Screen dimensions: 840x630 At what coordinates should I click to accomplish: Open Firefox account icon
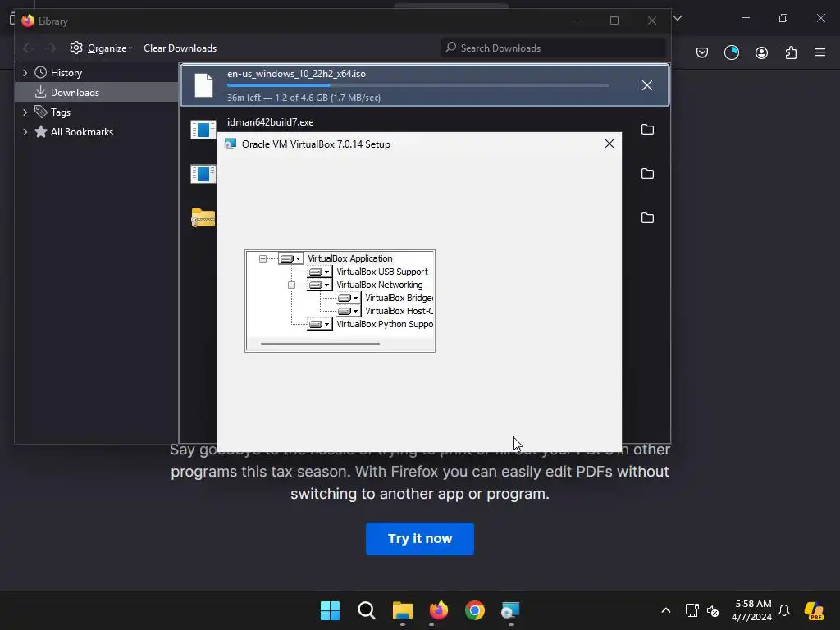point(761,52)
